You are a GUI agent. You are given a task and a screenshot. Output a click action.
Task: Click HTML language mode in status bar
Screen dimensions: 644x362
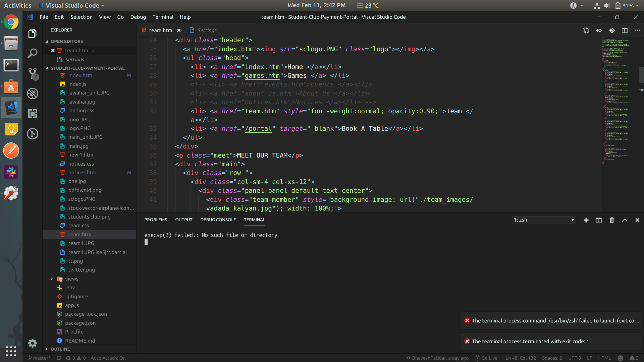click(604, 358)
